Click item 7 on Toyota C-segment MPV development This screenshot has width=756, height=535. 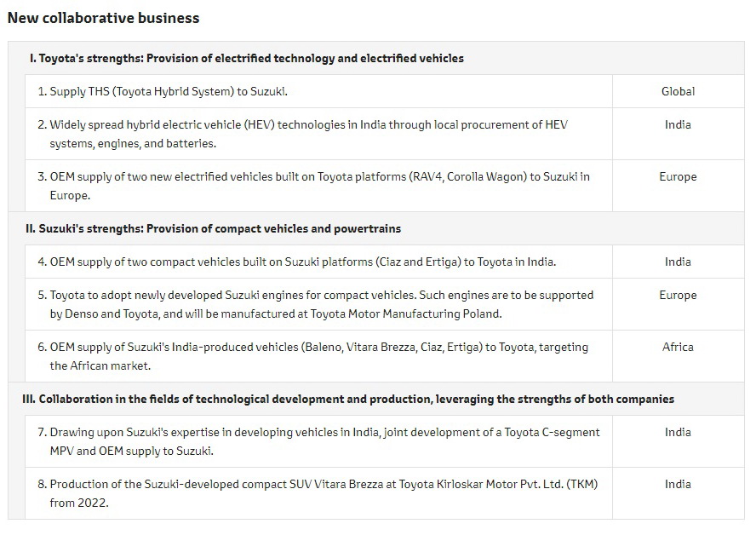click(324, 441)
